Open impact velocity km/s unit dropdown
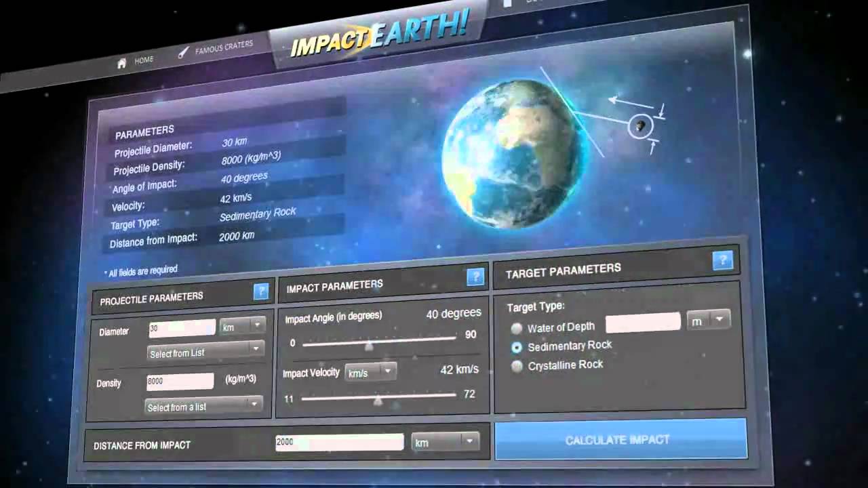Image resolution: width=868 pixels, height=488 pixels. [370, 371]
